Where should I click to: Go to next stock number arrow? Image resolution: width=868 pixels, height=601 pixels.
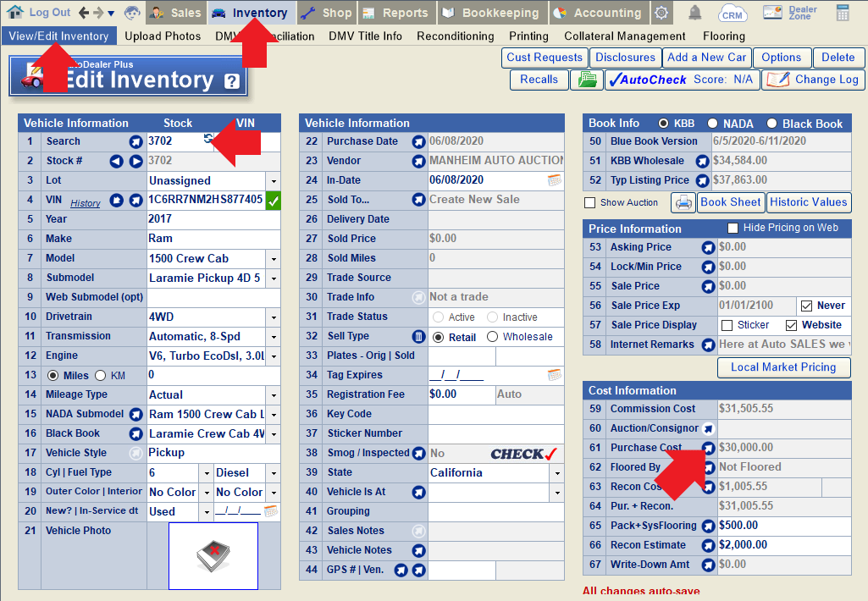pyautogui.click(x=135, y=161)
